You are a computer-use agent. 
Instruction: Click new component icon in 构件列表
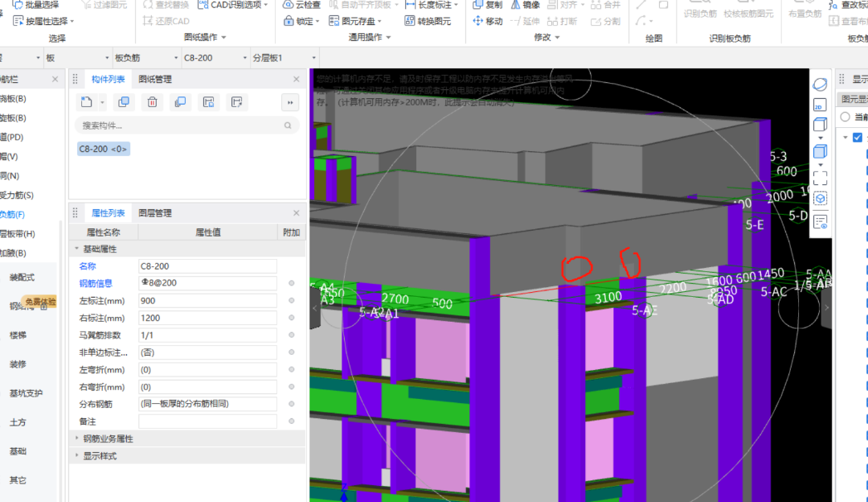coord(86,102)
